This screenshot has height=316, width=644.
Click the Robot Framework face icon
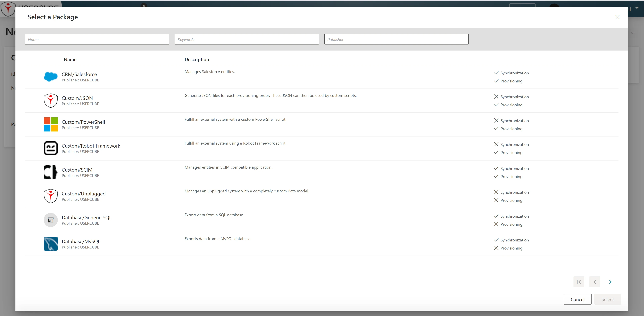(x=51, y=148)
